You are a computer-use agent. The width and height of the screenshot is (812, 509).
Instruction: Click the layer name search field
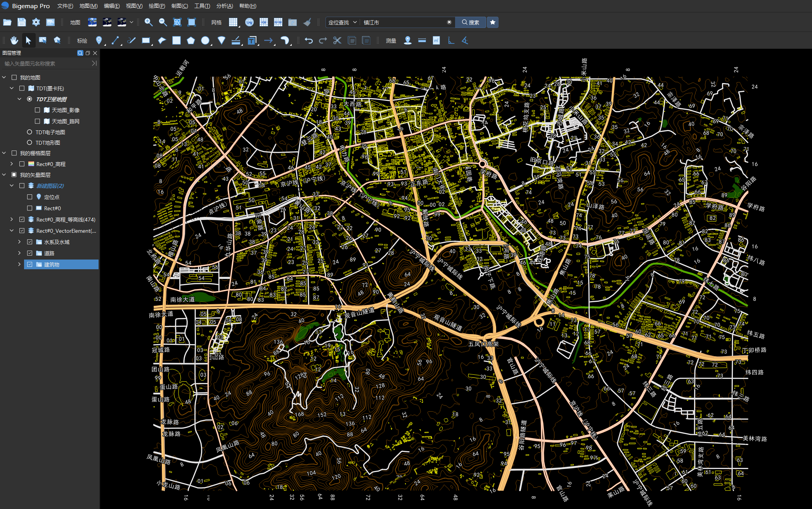click(x=47, y=63)
